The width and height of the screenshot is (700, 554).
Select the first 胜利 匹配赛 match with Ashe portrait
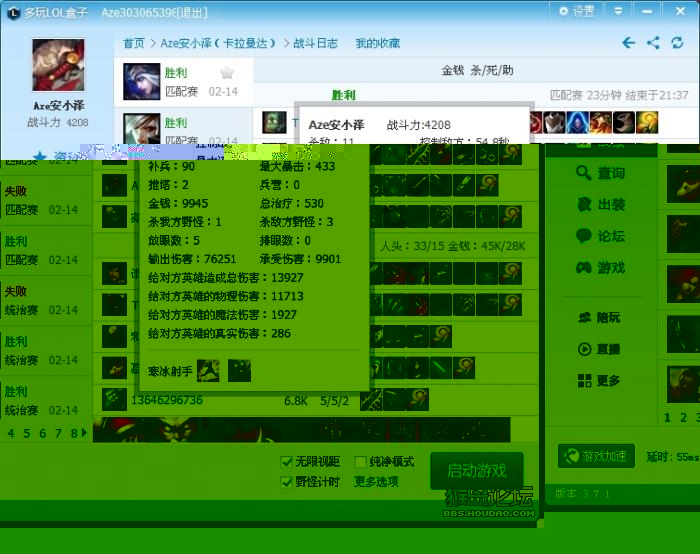click(x=183, y=82)
